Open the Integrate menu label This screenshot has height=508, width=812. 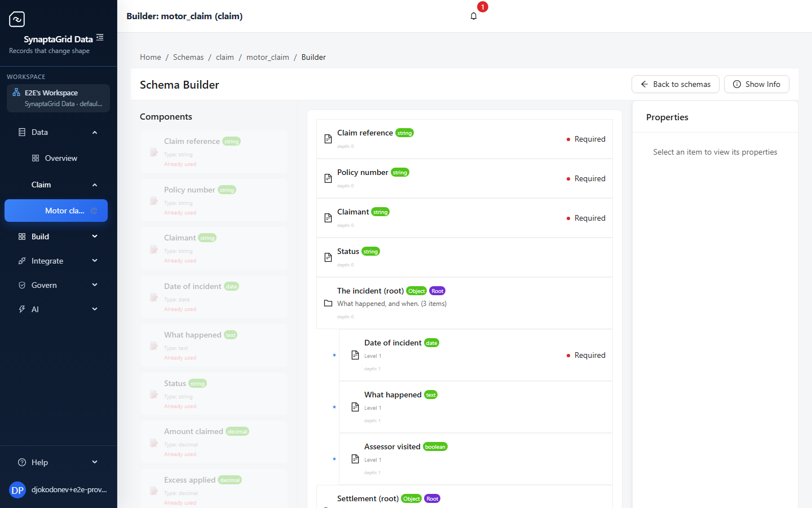(47, 261)
